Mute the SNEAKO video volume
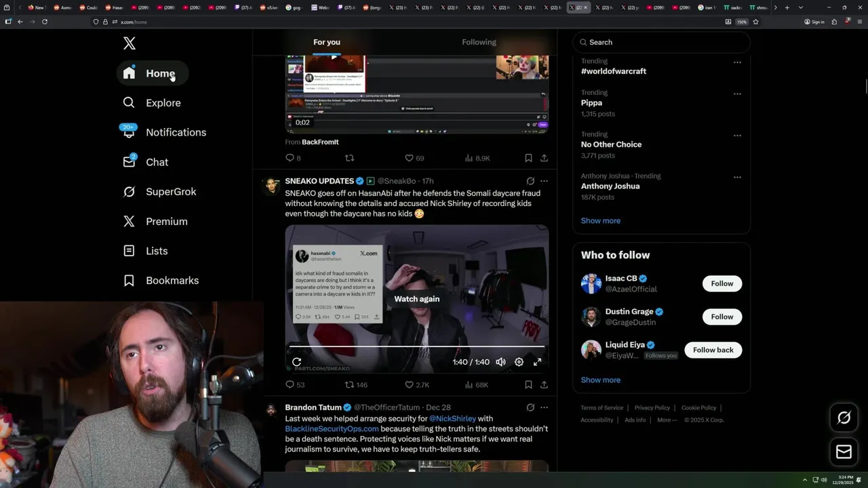The height and width of the screenshot is (488, 868). [500, 362]
